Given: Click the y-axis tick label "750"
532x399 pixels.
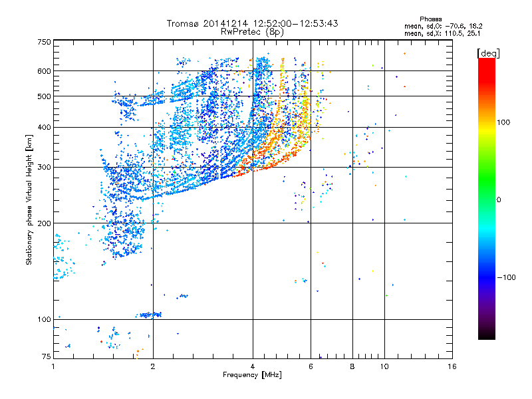Looking at the screenshot, I should coord(45,42).
